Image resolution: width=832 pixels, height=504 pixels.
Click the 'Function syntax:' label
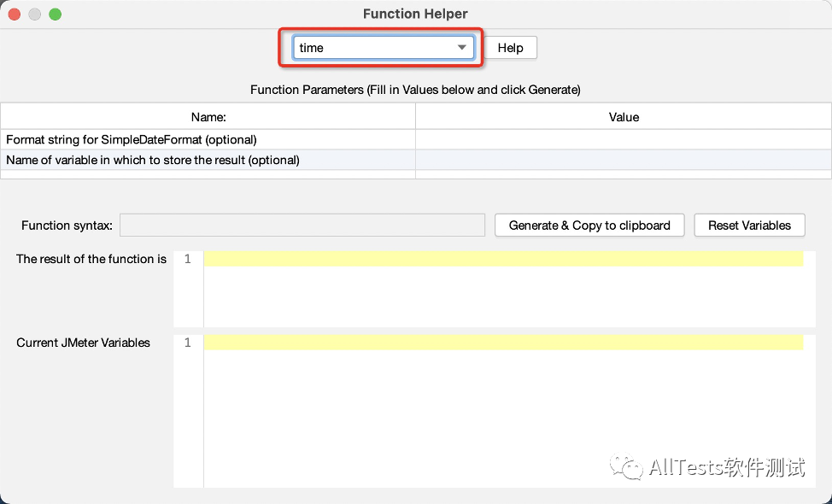67,226
